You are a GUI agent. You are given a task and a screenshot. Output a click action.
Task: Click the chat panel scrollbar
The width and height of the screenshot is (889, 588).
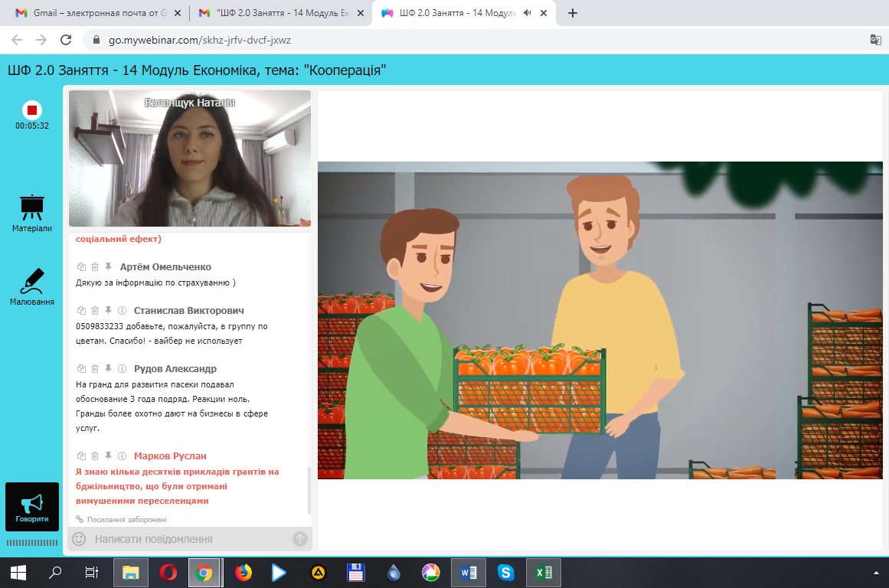(x=309, y=490)
